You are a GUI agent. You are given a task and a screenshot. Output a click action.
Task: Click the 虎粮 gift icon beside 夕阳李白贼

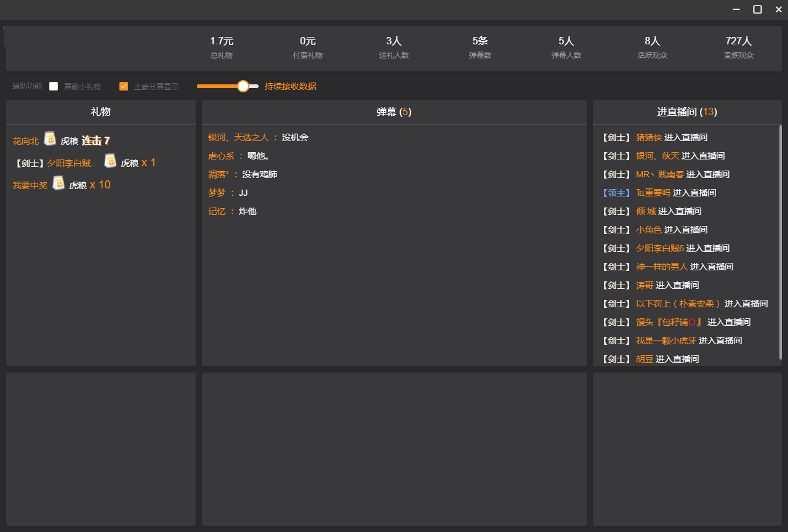pos(110,161)
